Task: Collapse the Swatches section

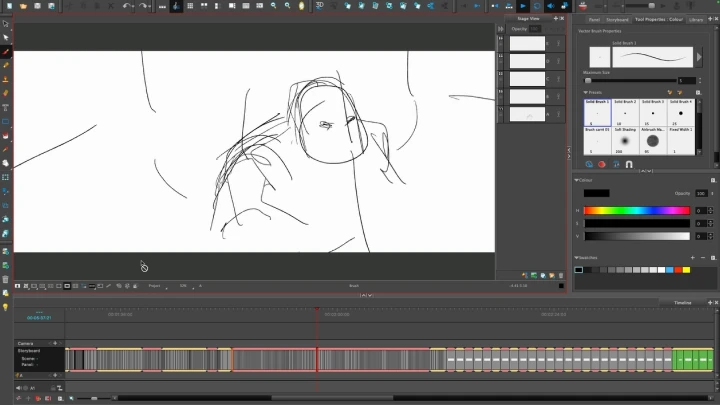Action: pyautogui.click(x=577, y=260)
